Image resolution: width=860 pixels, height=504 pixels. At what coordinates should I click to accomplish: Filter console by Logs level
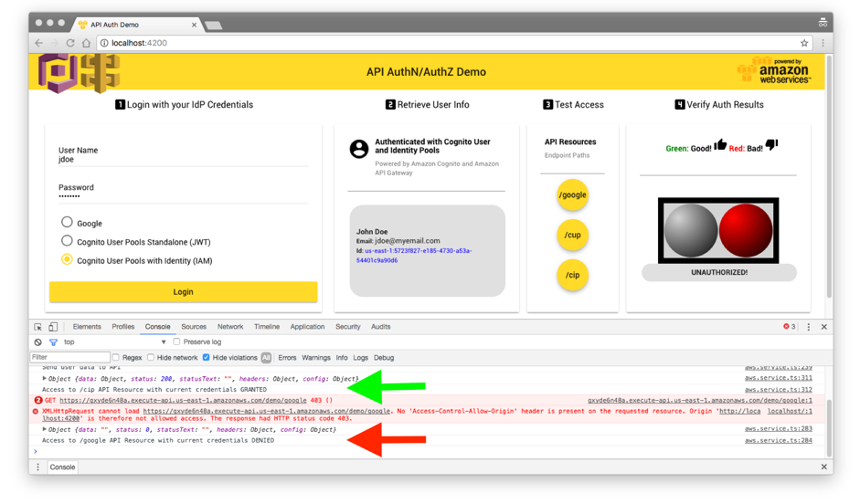click(x=360, y=358)
